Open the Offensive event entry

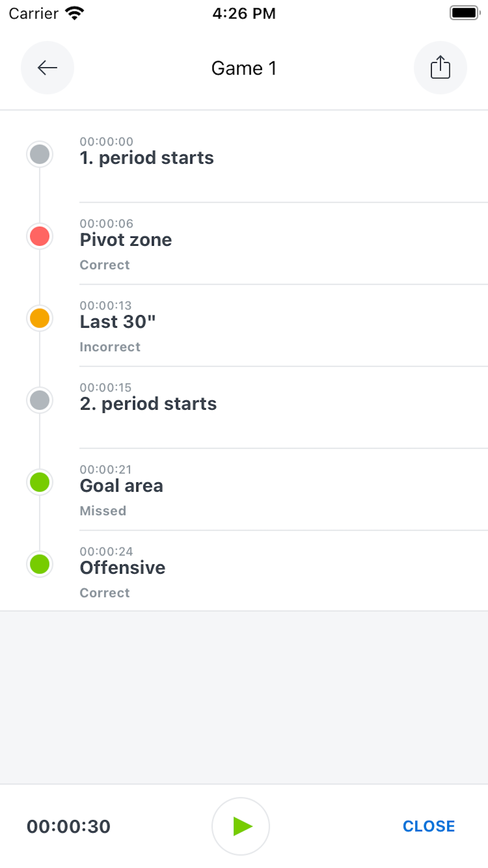[244, 571]
